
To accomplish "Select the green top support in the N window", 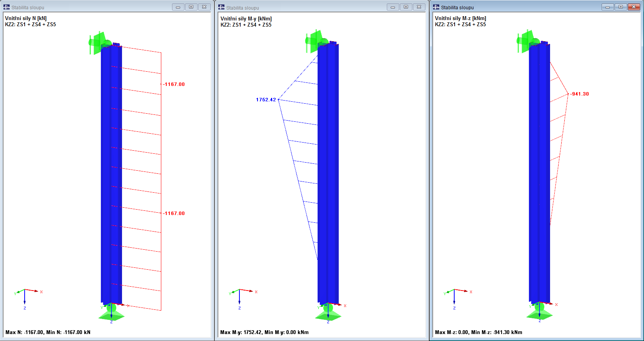I will point(99,42).
